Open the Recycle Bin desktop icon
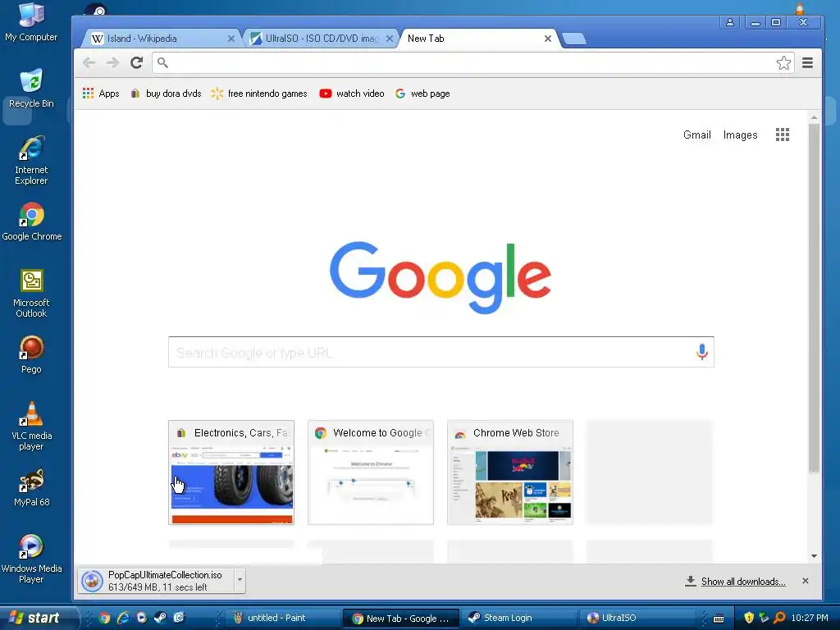The width and height of the screenshot is (840, 630). tap(31, 89)
